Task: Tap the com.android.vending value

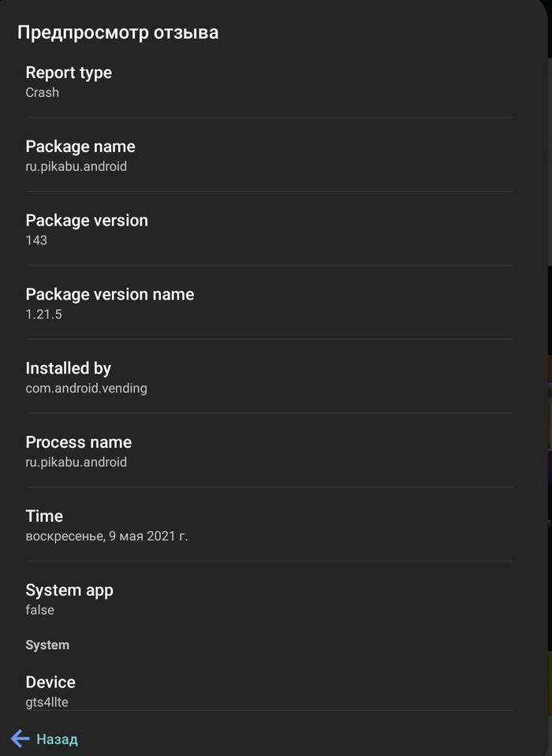Action: 86,388
